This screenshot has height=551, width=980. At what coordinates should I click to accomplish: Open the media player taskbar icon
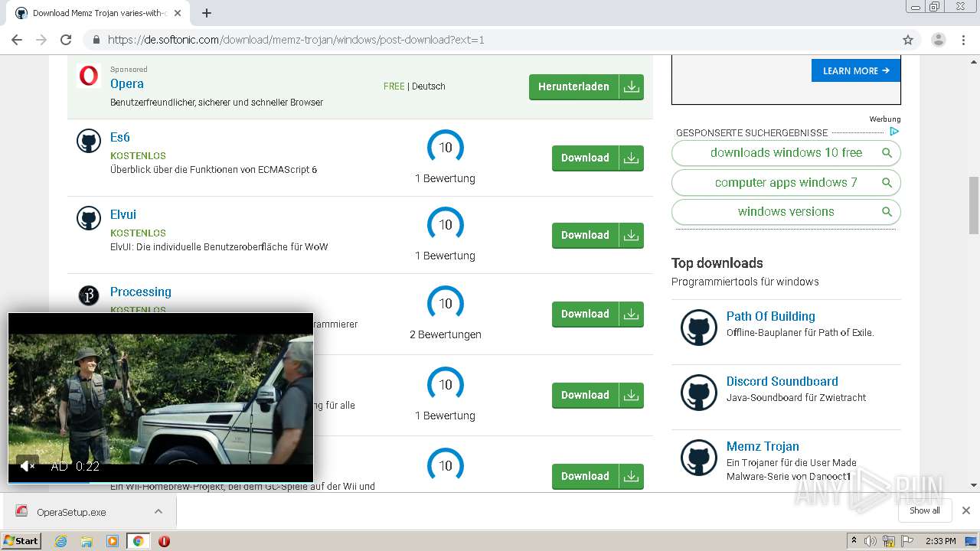[113, 541]
